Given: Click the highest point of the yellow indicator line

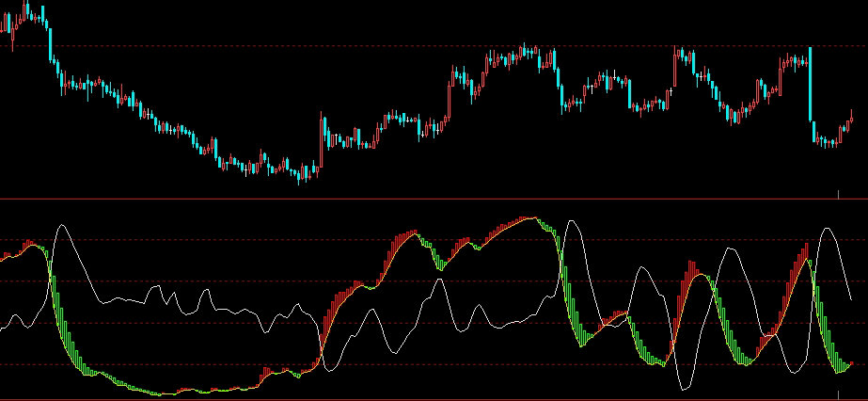Looking at the screenshot, I should point(535,217).
